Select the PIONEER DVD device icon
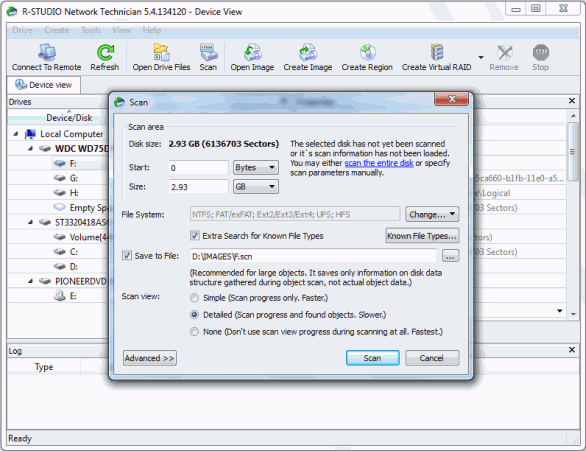Screen dimensions: 586x451 point(45,281)
